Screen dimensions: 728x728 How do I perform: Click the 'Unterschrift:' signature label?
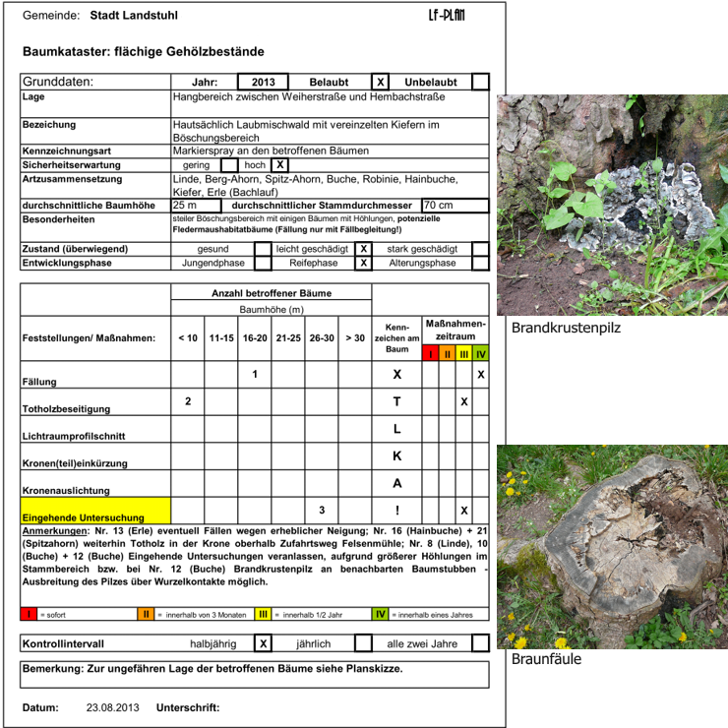(x=188, y=707)
